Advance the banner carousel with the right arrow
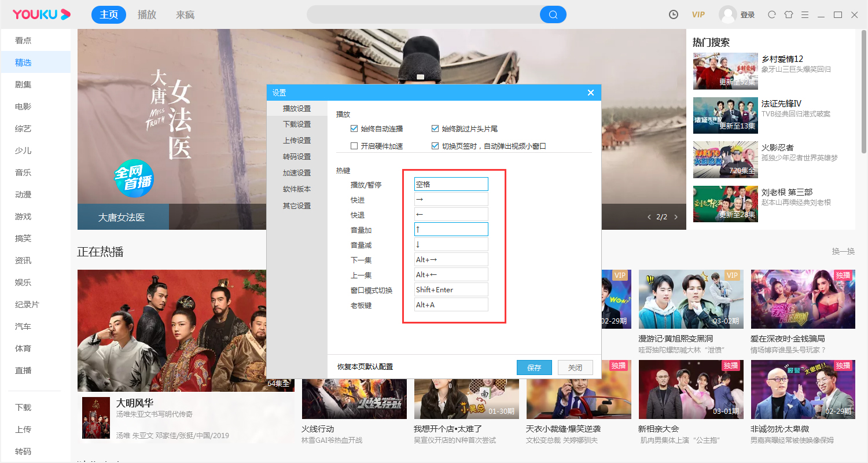868x463 pixels. [x=675, y=216]
